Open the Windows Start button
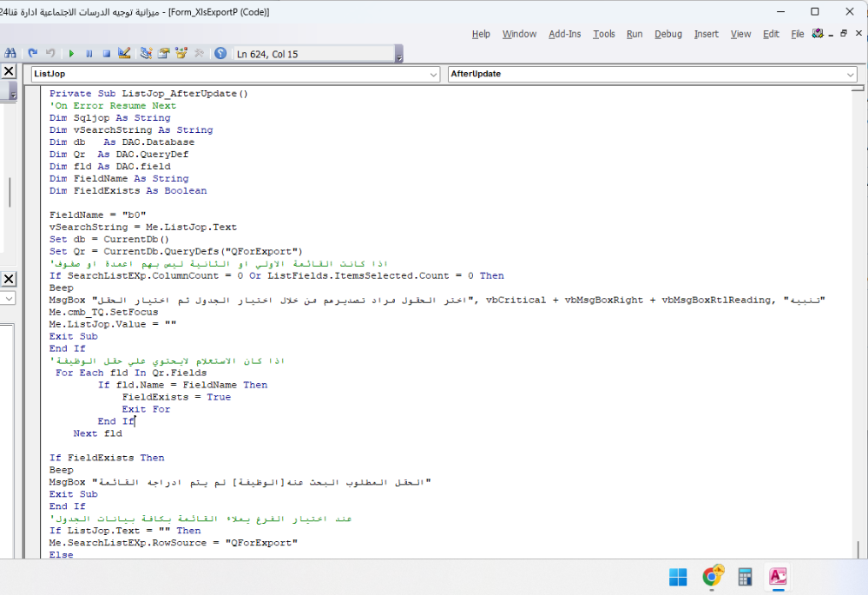The height and width of the screenshot is (595, 868). pyautogui.click(x=678, y=577)
